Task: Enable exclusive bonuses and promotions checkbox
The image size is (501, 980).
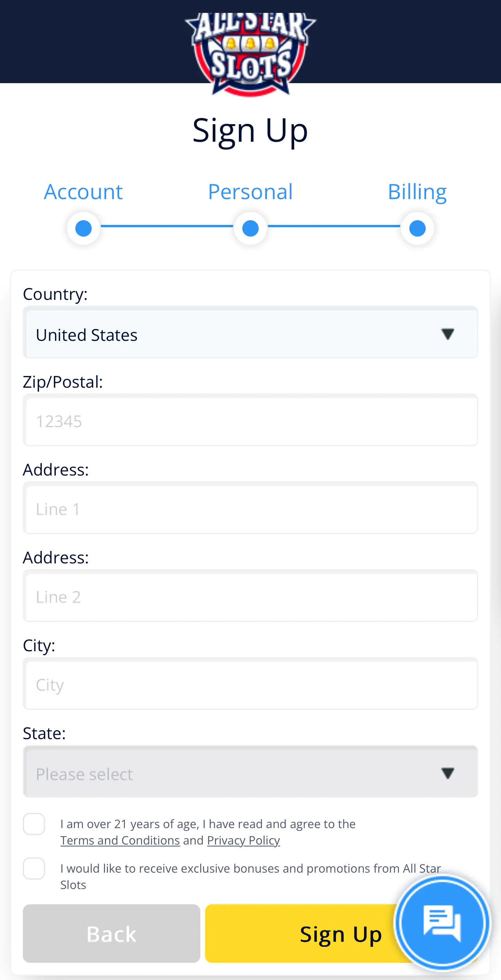Action: pos(34,869)
